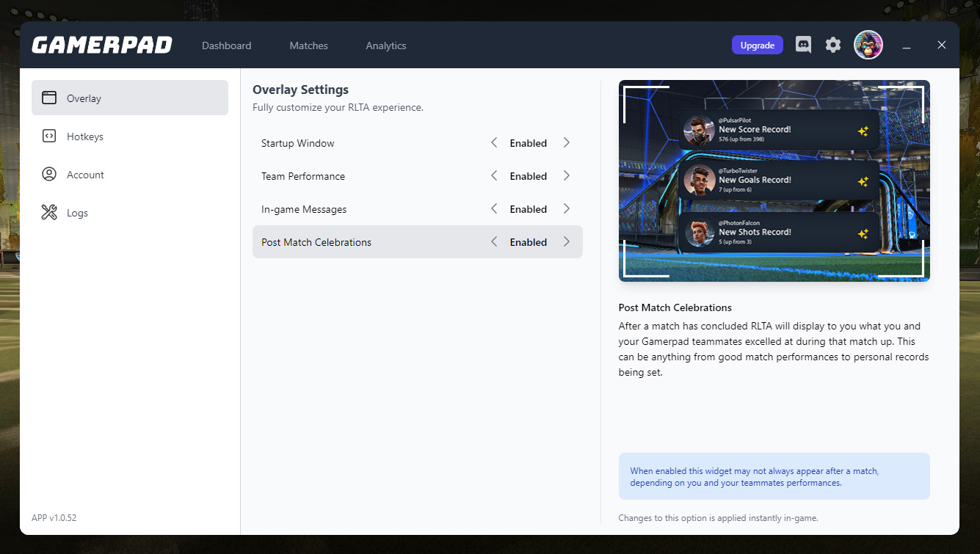980x554 pixels.
Task: Open the Matches tab
Action: point(309,45)
